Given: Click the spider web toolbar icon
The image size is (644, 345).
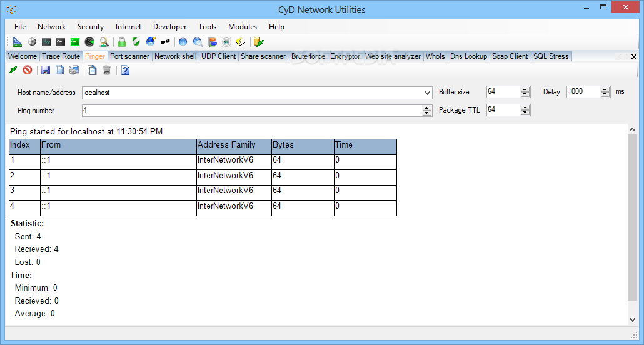Looking at the screenshot, I should [x=226, y=41].
